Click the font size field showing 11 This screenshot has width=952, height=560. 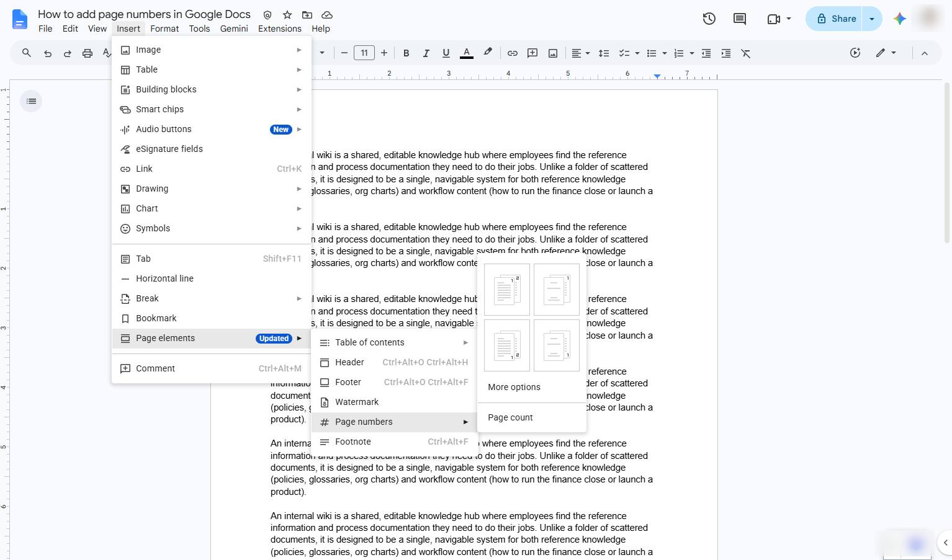[364, 53]
